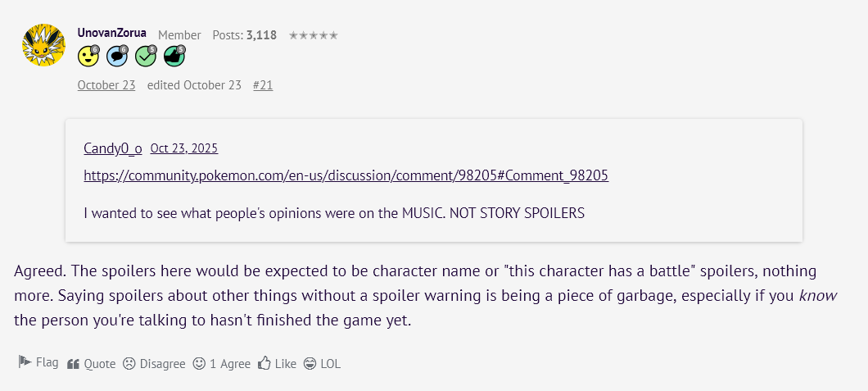Image resolution: width=868 pixels, height=391 pixels.
Task: React with the Agree smiley face
Action: coord(200,363)
